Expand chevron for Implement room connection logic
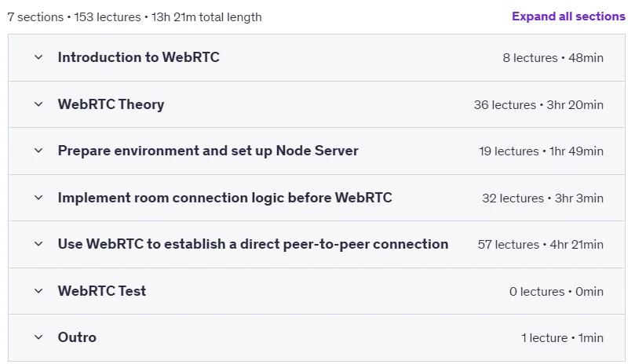Viewport: 635px width, 364px height. click(x=38, y=198)
